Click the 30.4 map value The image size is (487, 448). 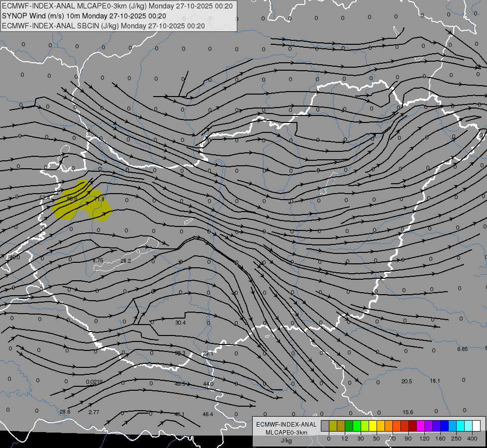click(181, 323)
